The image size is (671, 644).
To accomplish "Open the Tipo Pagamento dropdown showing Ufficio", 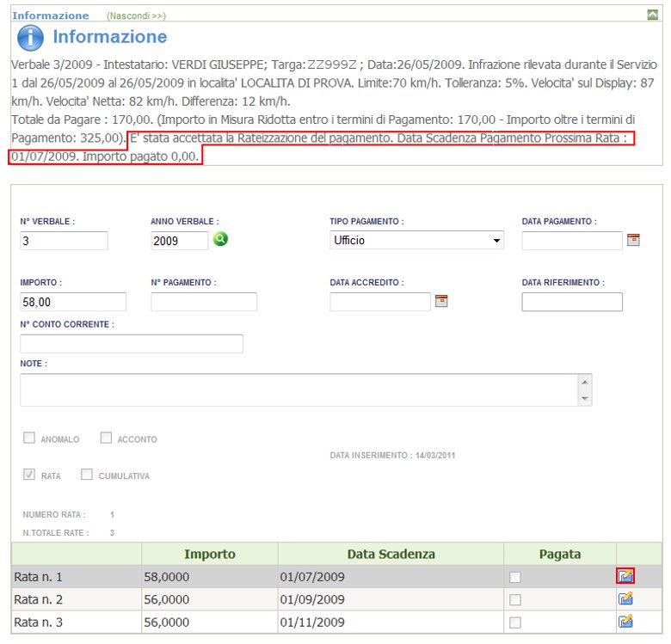I will point(416,241).
